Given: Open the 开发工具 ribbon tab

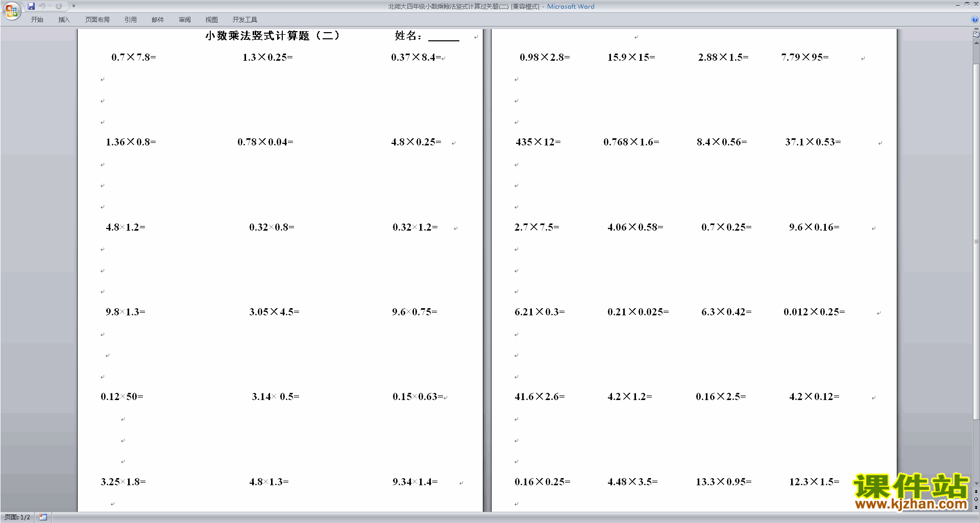Looking at the screenshot, I should 245,19.
